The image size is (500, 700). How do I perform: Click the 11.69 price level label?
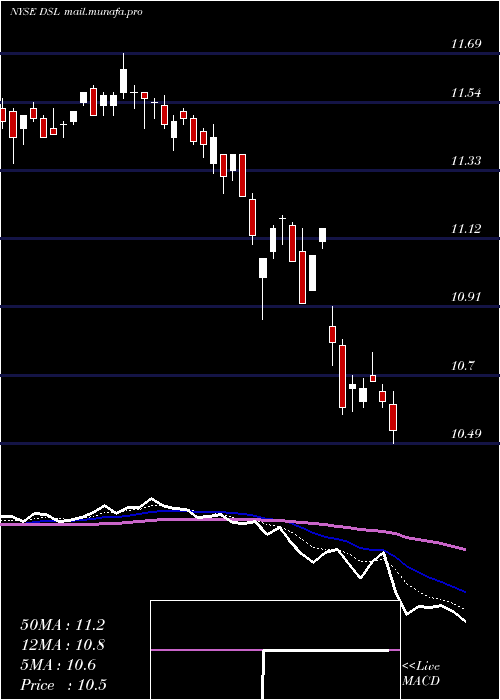click(x=466, y=44)
